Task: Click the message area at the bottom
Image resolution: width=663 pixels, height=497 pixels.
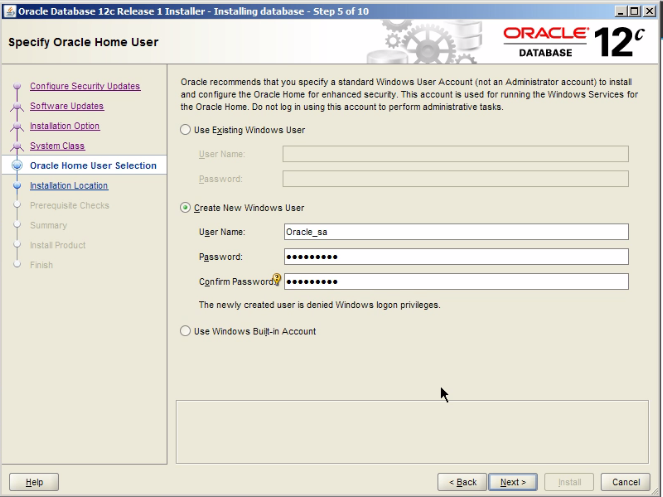Action: pyautogui.click(x=412, y=432)
